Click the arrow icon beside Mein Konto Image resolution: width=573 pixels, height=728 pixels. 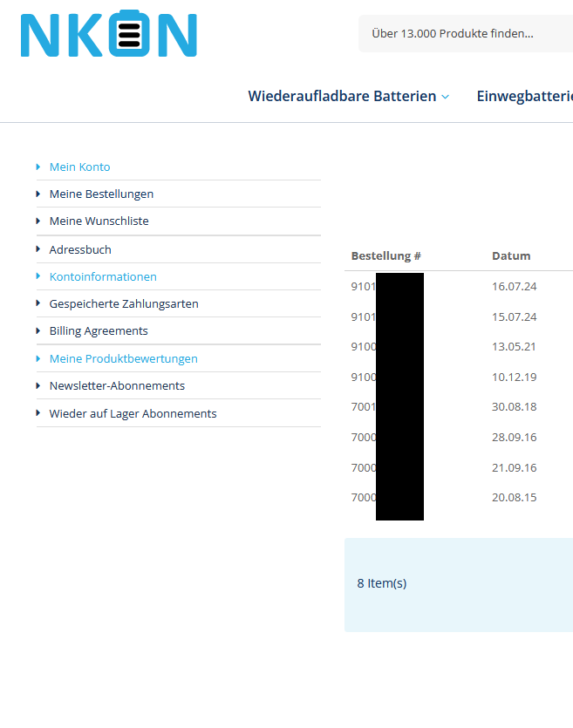(x=38, y=167)
